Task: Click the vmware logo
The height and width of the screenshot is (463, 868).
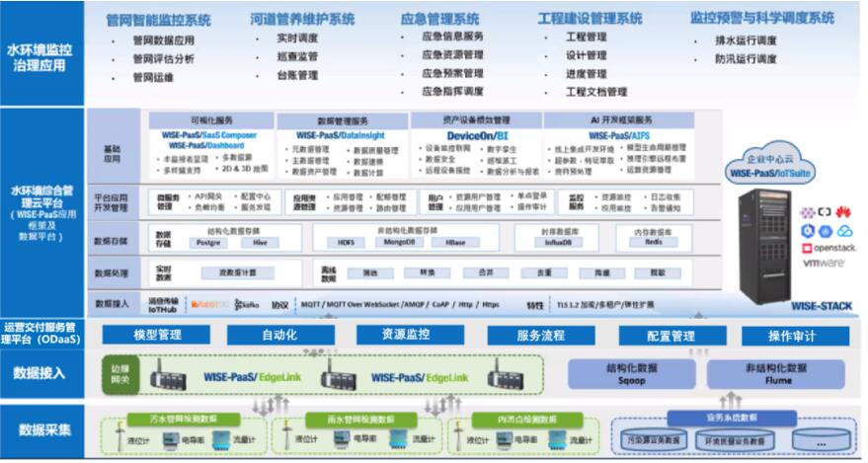Action: tap(824, 264)
